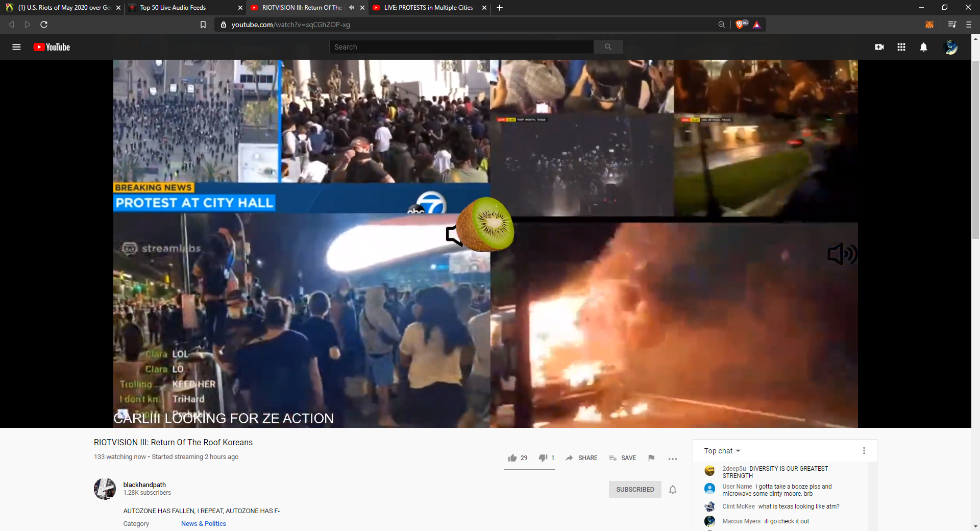
Task: Bookmark this page in the toolbar
Action: point(203,25)
